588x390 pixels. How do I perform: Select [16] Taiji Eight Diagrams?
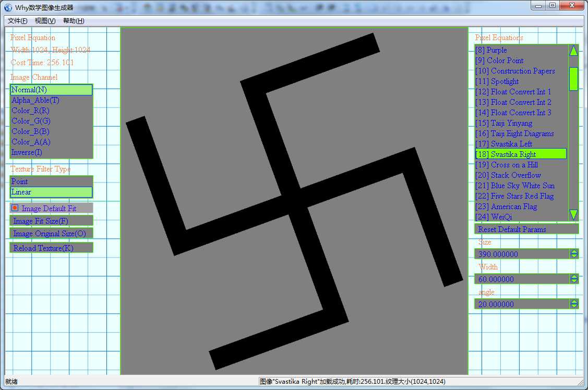pyautogui.click(x=521, y=134)
